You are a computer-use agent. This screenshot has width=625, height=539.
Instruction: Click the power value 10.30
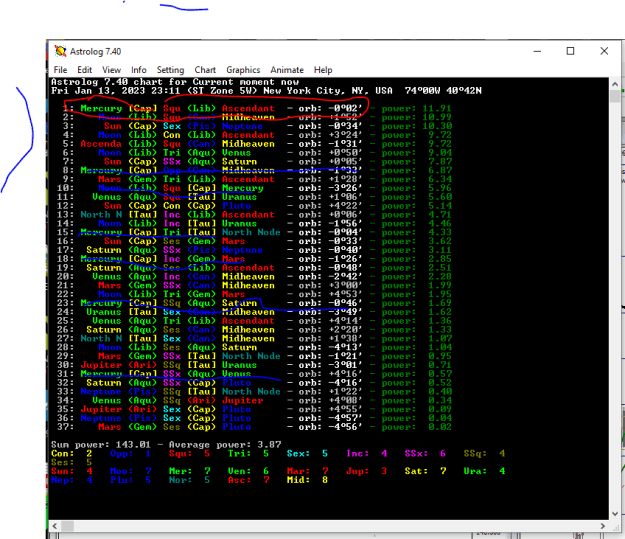(x=437, y=126)
